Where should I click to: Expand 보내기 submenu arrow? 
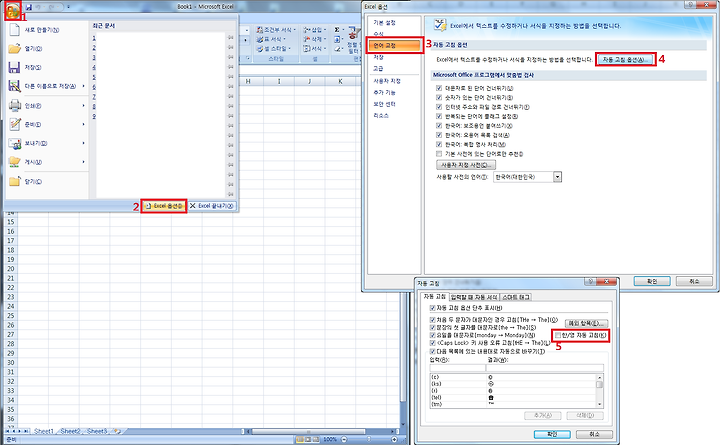click(84, 143)
